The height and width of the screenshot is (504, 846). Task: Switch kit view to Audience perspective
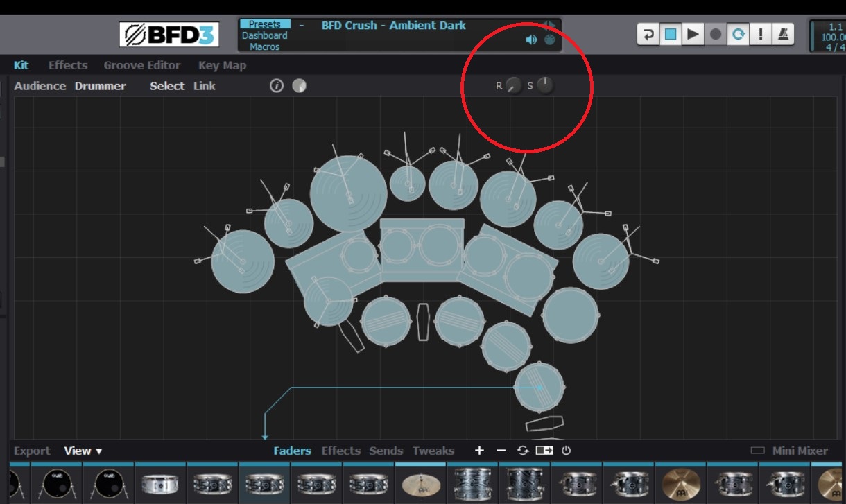click(40, 86)
